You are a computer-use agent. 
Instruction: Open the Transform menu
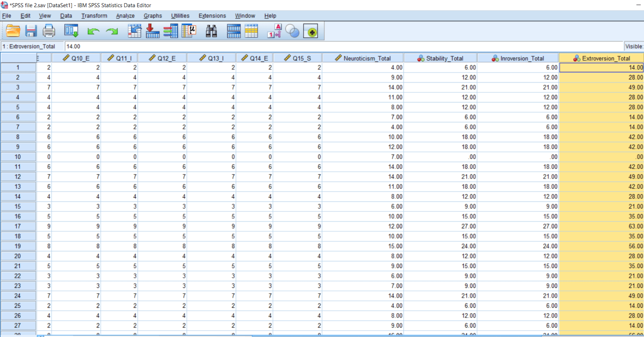[94, 15]
